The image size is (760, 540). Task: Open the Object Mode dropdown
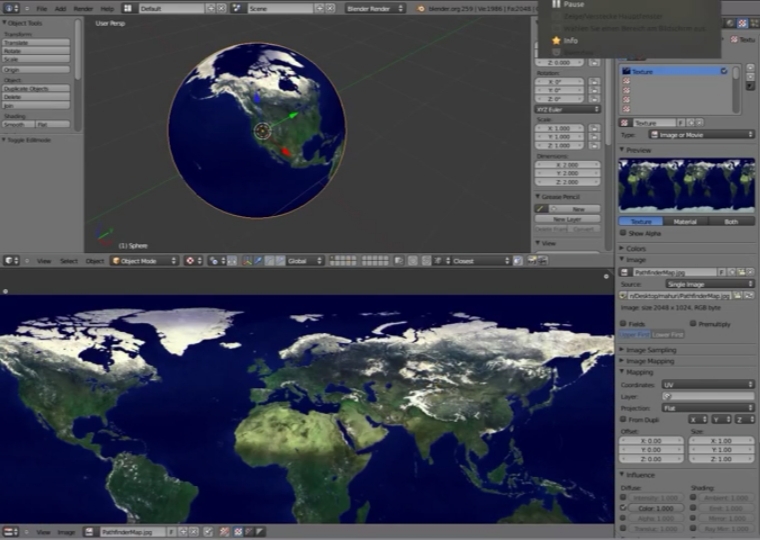[144, 261]
